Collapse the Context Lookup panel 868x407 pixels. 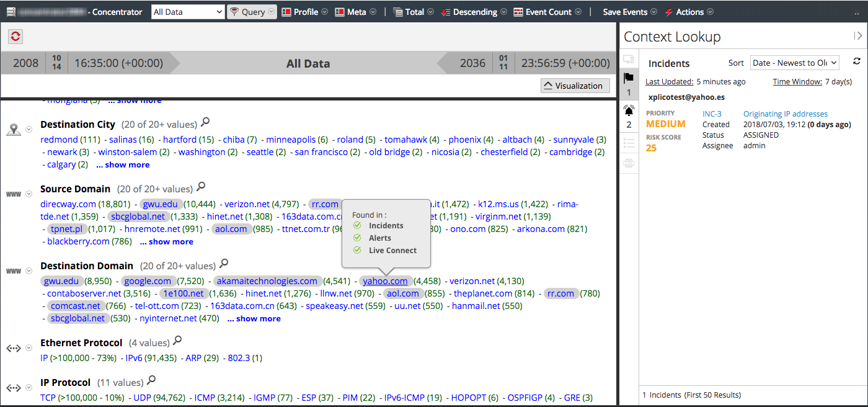[858, 36]
